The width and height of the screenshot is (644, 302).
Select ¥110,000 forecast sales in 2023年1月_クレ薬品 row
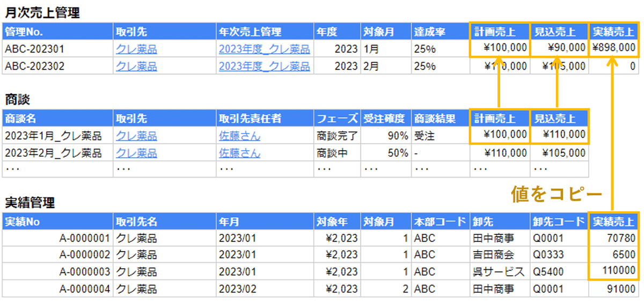pyautogui.click(x=559, y=136)
